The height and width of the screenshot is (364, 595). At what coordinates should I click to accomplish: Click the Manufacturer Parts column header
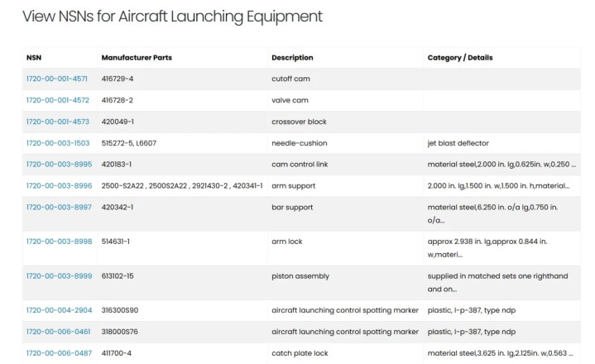click(137, 58)
